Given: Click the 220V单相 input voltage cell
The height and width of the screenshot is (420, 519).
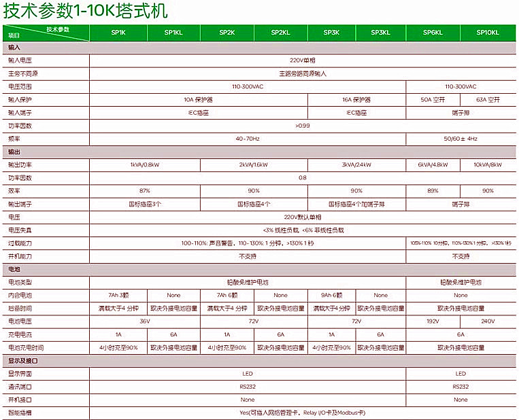Looking at the screenshot, I should pos(301,60).
